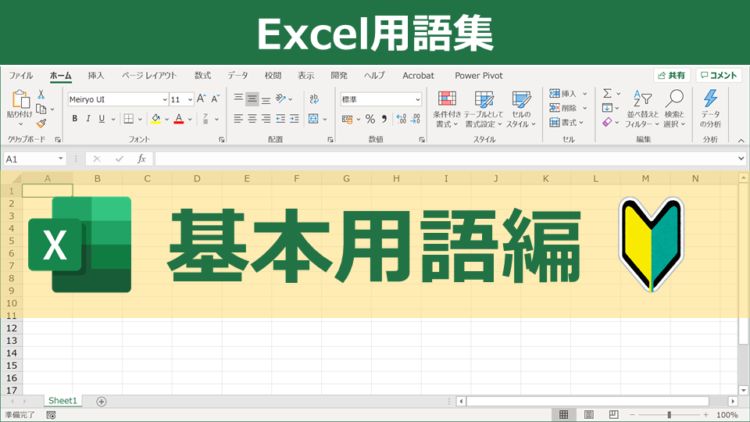Add a new sheet plus button
This screenshot has width=750, height=422.
click(x=101, y=401)
